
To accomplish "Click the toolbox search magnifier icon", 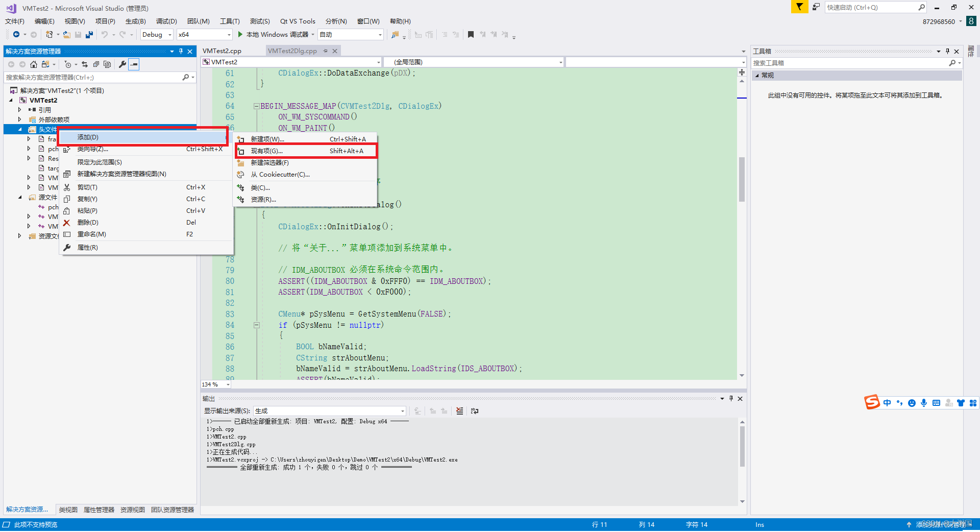I will [952, 63].
